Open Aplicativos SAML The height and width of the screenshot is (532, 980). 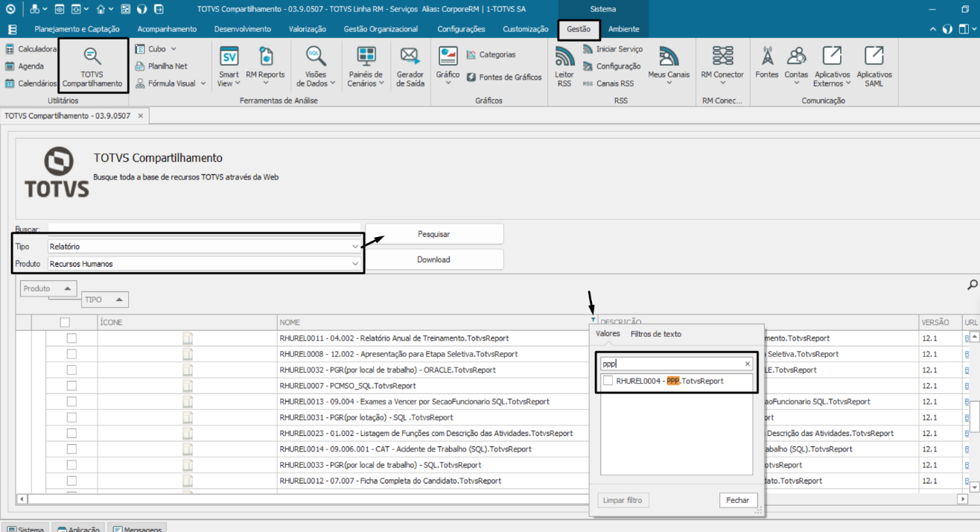click(874, 67)
